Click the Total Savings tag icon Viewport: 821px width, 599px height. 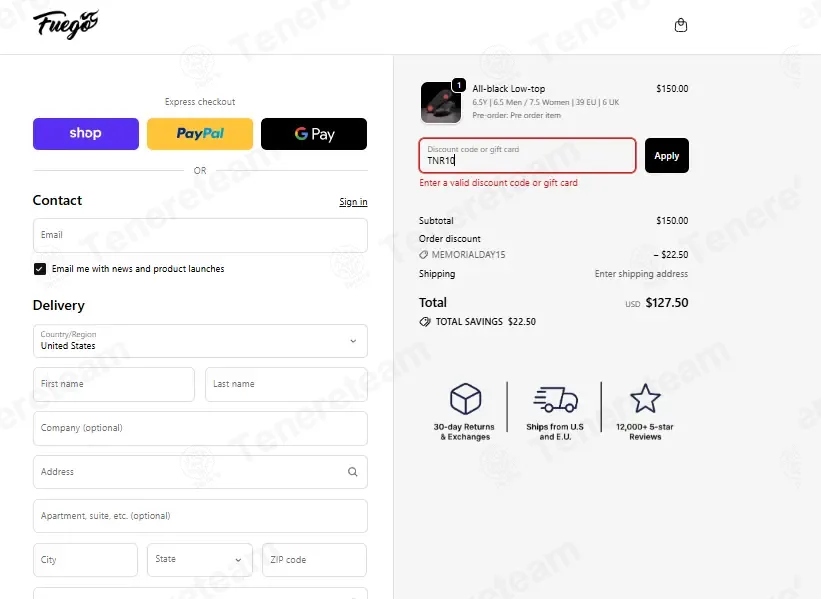tap(425, 321)
